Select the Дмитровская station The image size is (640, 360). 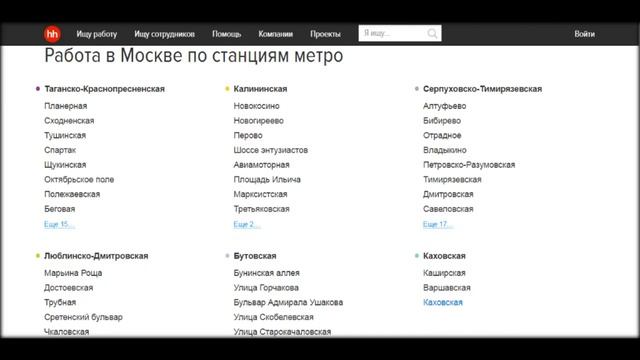(x=448, y=194)
